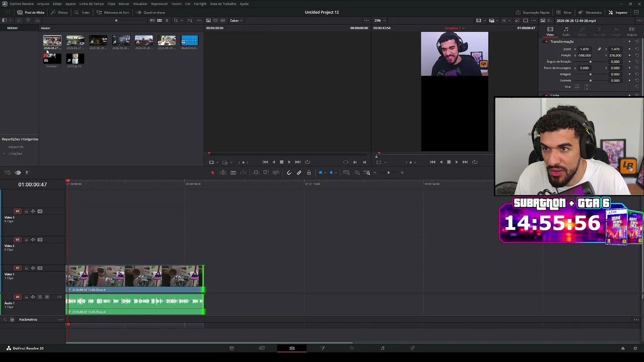Adjust the timeline zoom slider
Screen dimensions: 644x362
[388, 173]
